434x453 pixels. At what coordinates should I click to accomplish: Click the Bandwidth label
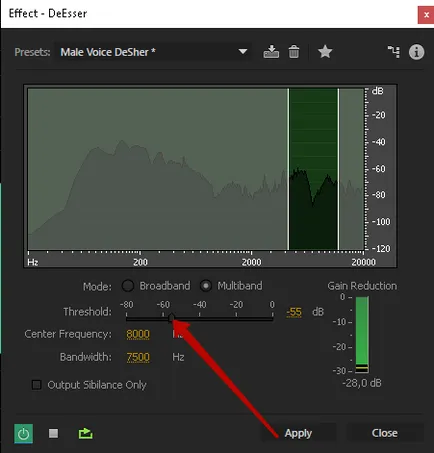(x=86, y=357)
